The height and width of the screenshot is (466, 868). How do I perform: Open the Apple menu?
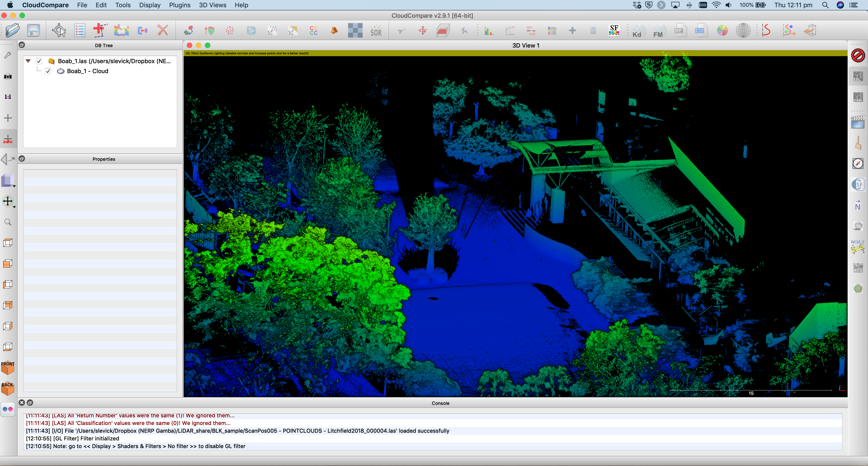click(x=10, y=5)
